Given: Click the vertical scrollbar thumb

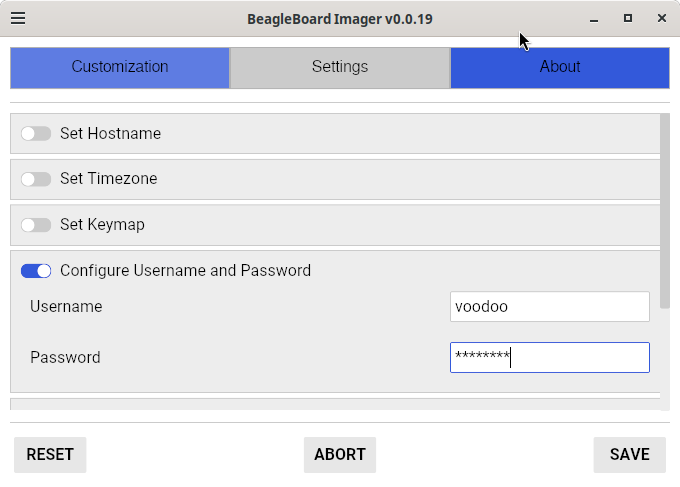Looking at the screenshot, I should pyautogui.click(x=665, y=210).
